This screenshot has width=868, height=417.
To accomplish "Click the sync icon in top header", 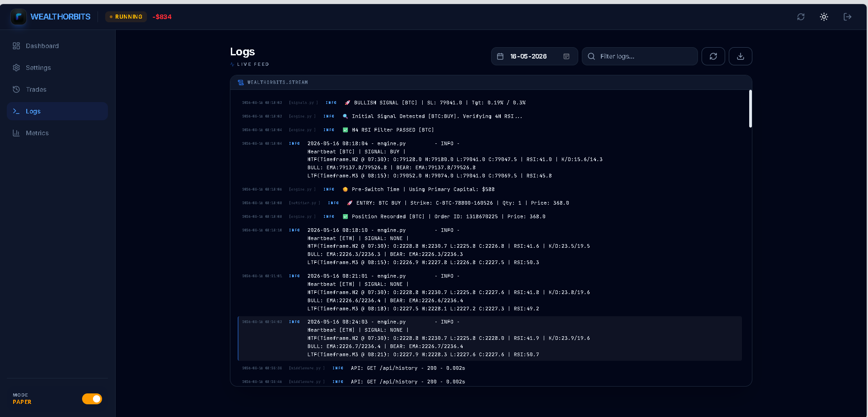I will (801, 17).
